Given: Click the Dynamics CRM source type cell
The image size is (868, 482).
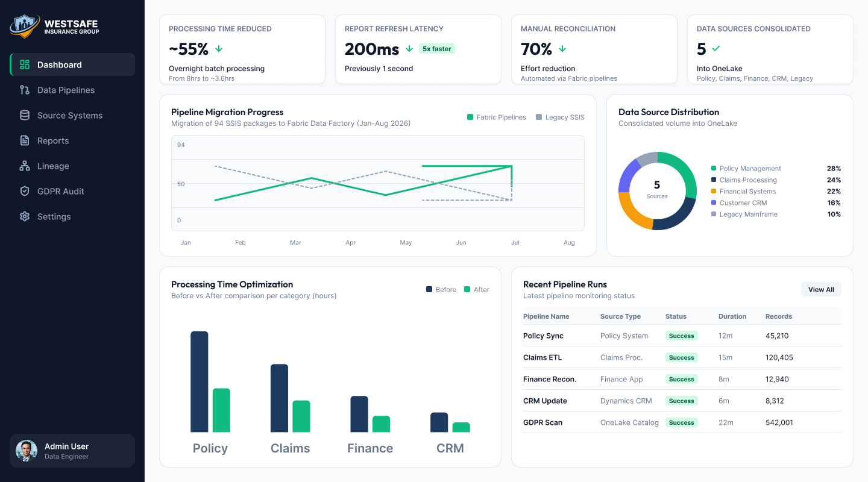Looking at the screenshot, I should (626, 401).
